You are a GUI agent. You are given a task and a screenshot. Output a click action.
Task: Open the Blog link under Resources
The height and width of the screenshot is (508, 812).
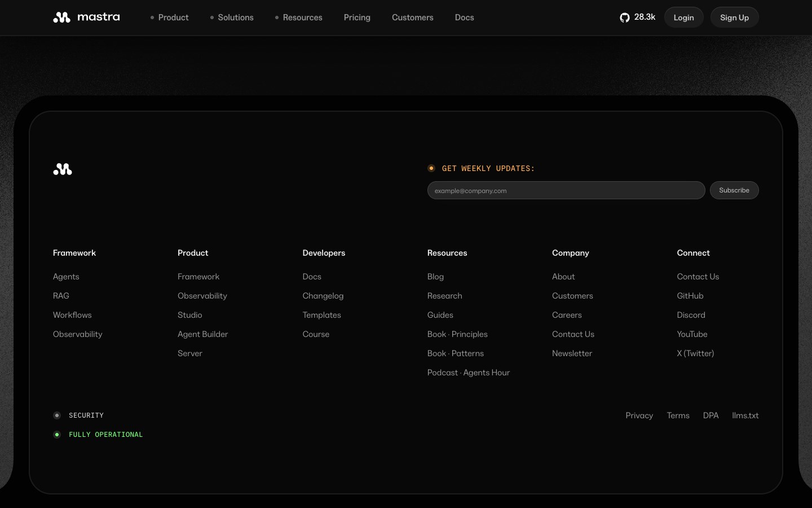[x=435, y=277]
